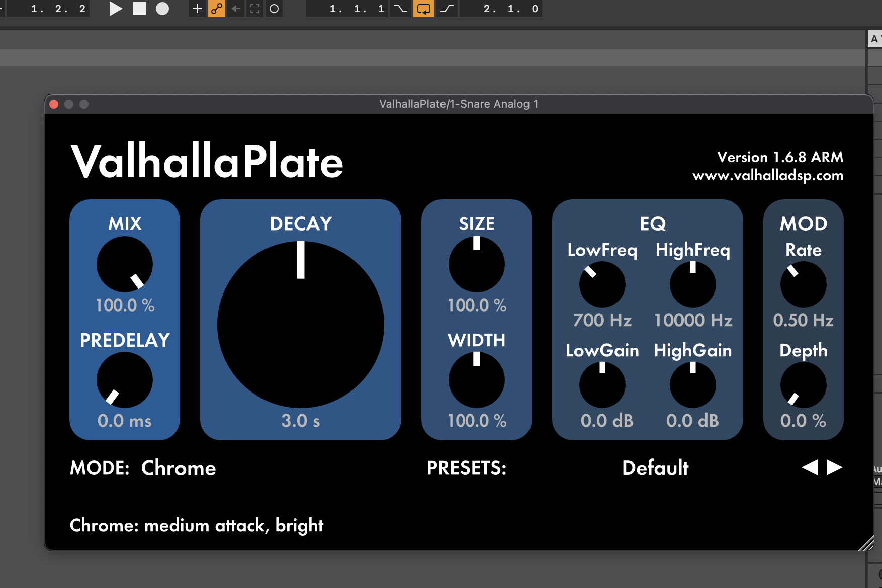The height and width of the screenshot is (588, 882).
Task: Toggle the orange Automation Arm icon
Action: point(216,9)
